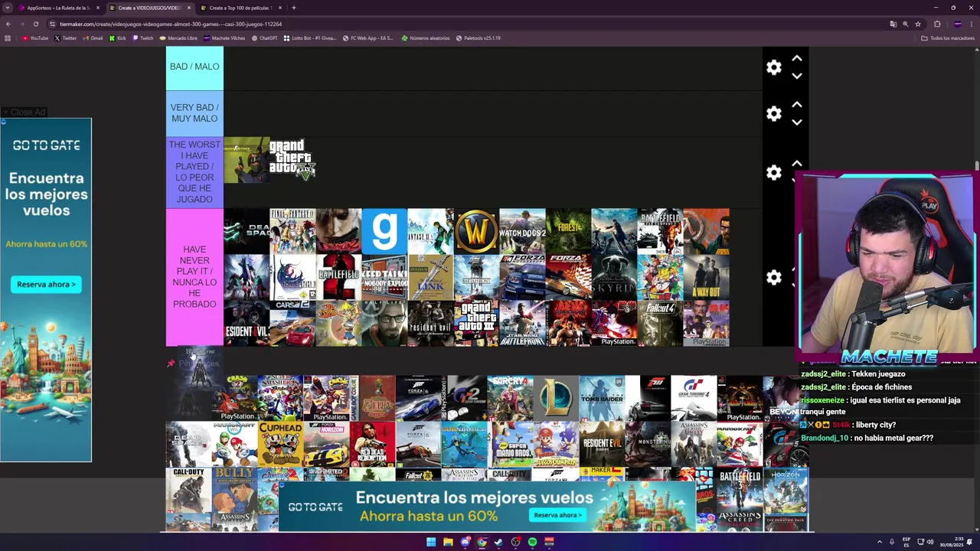The height and width of the screenshot is (551, 980).
Task: Click the tiermaker.com address bar
Action: (x=459, y=24)
